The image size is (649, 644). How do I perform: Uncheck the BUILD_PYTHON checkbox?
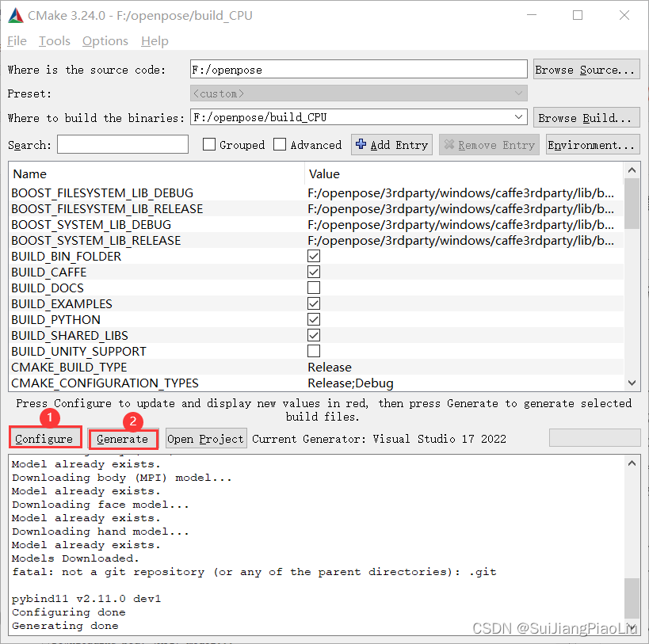coord(314,319)
